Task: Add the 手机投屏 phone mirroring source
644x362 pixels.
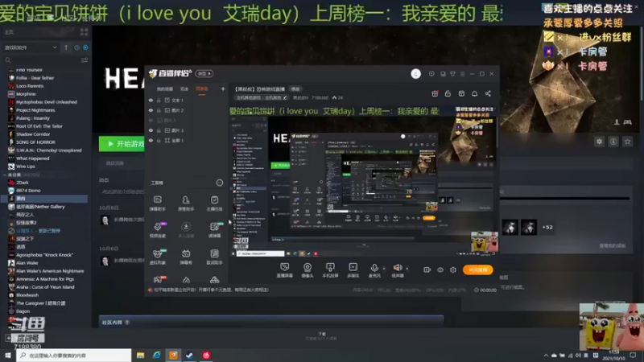Action: pyautogui.click(x=330, y=270)
